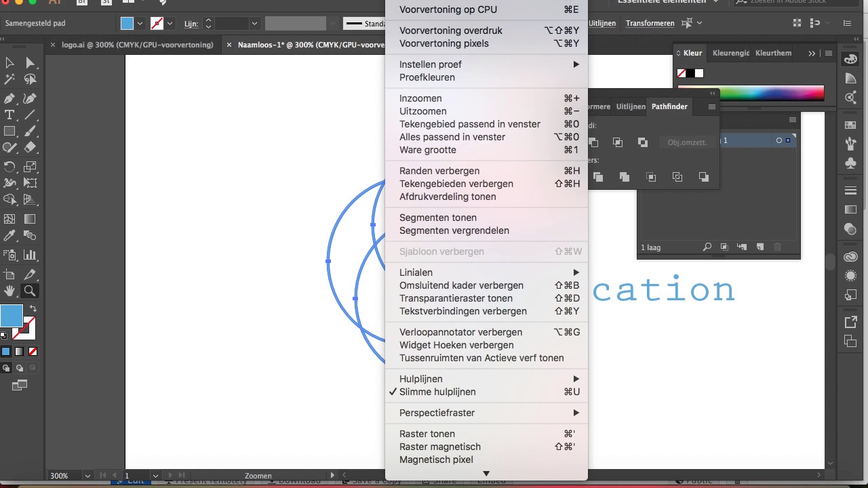Swap fill and stroke colors

click(33, 309)
